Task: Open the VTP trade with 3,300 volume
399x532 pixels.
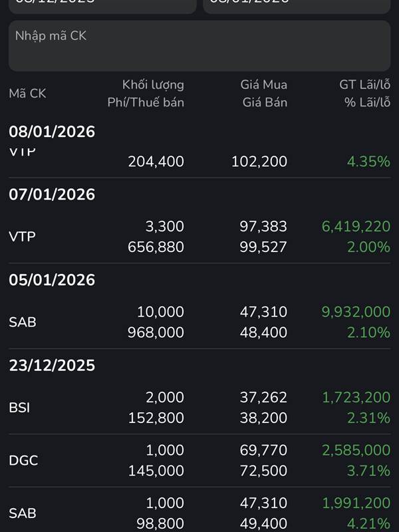Action: (199, 237)
